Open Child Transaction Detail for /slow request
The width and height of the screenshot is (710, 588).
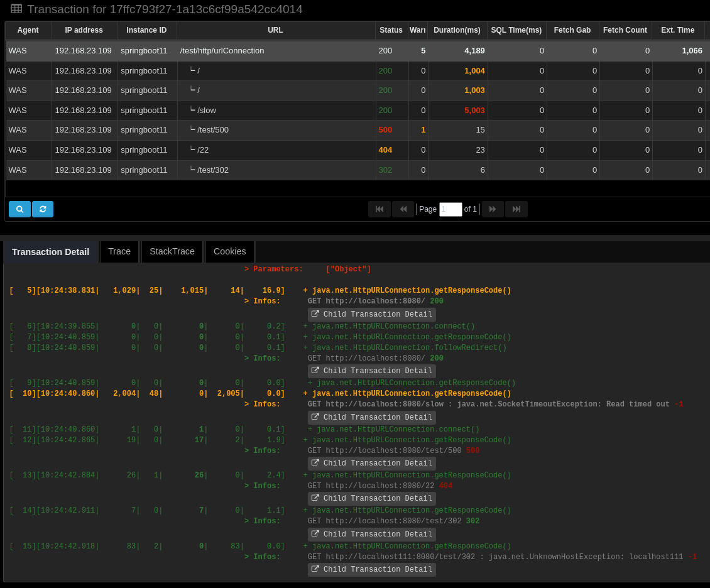(372, 418)
